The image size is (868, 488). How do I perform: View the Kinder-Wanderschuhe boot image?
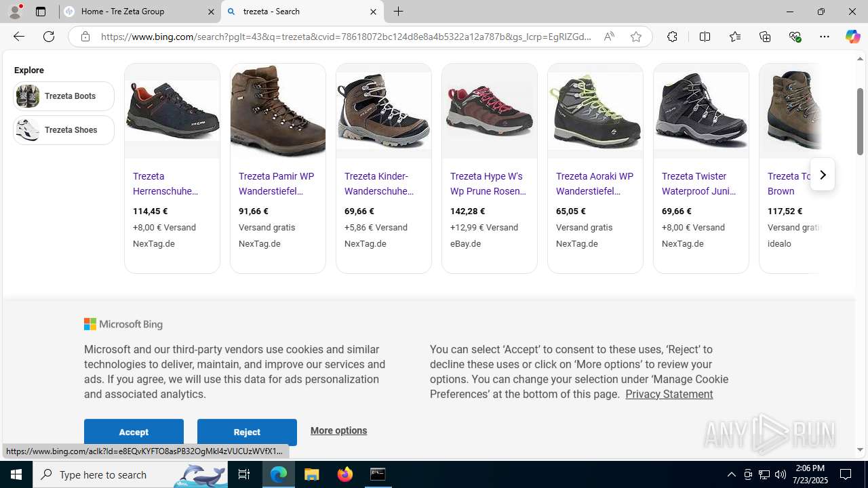coord(384,111)
